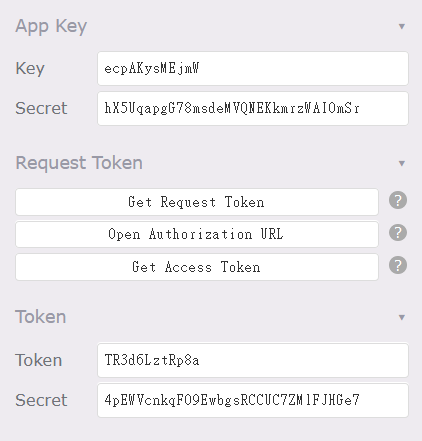The width and height of the screenshot is (422, 441).
Task: Show help for Get Access Token
Action: coord(398,265)
